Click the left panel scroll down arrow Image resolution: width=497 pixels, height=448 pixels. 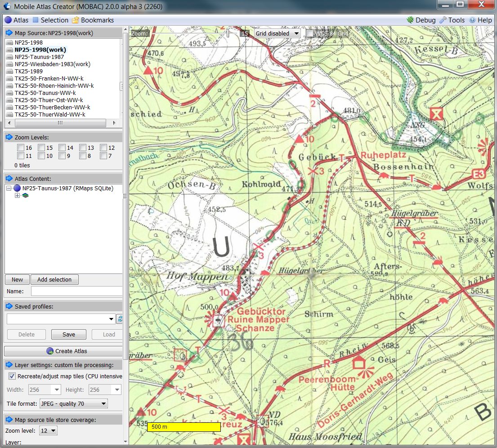[x=125, y=441]
